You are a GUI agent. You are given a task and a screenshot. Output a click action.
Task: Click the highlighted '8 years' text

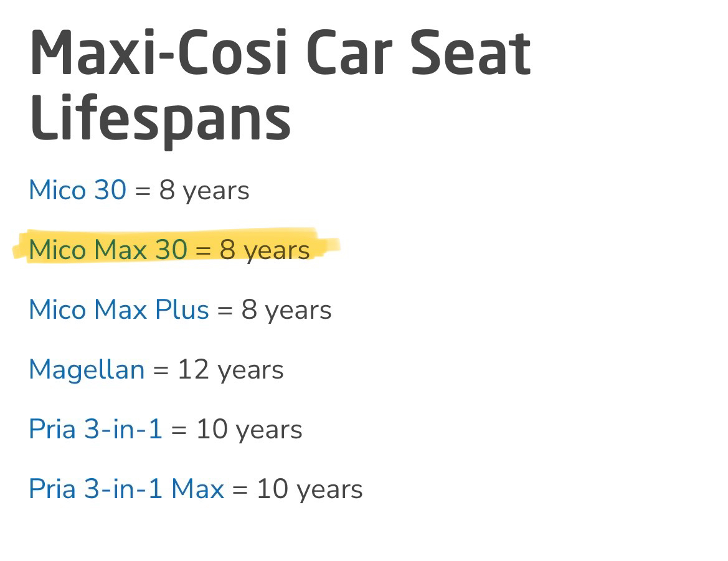(265, 250)
